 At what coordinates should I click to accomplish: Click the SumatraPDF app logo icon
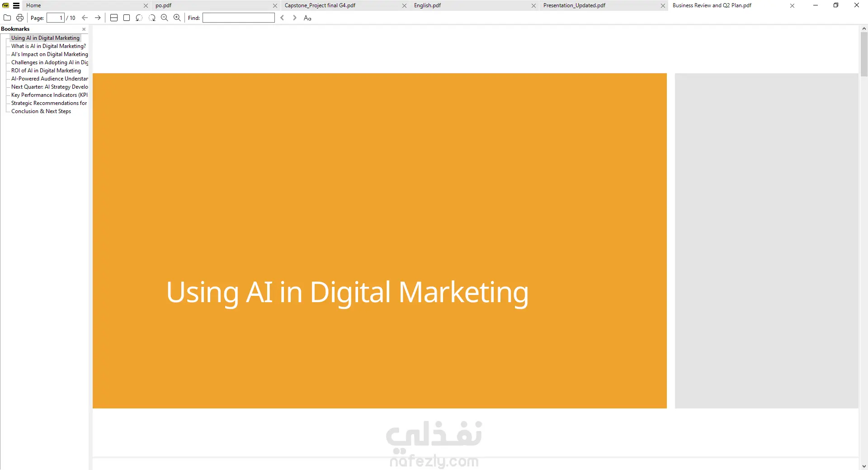click(6, 5)
